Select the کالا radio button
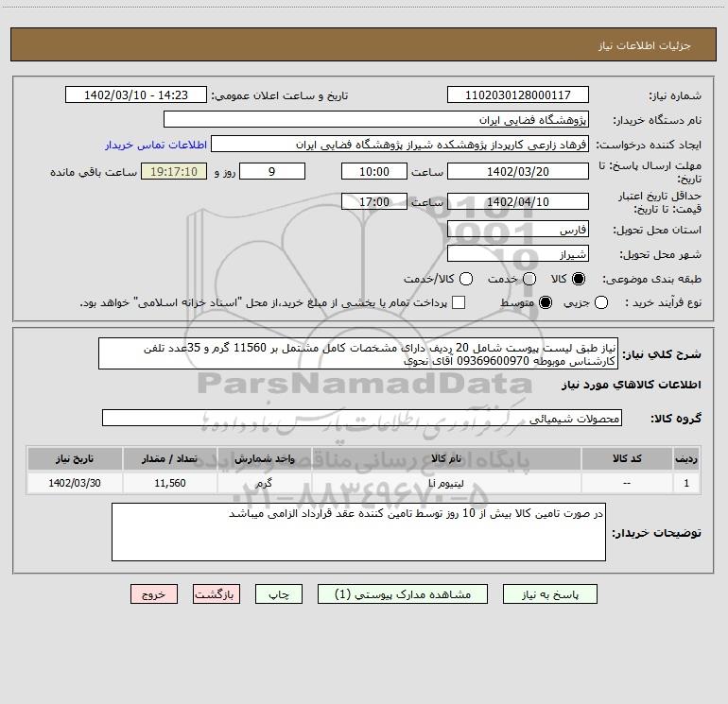This screenshot has height=704, width=728. click(x=579, y=279)
